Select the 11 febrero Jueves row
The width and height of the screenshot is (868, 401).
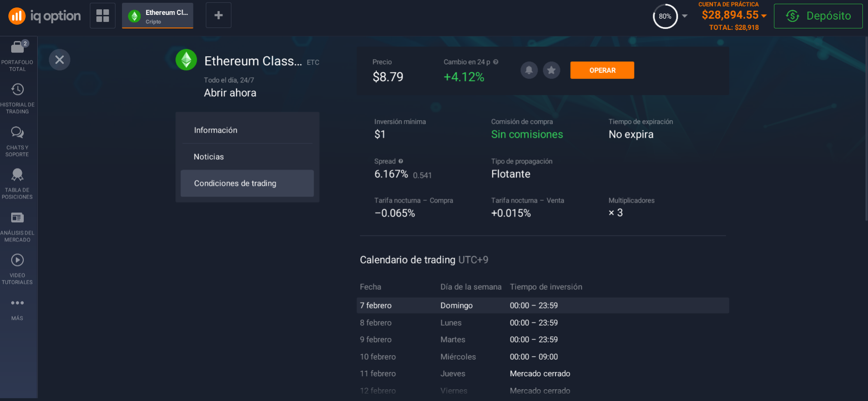[x=543, y=374]
